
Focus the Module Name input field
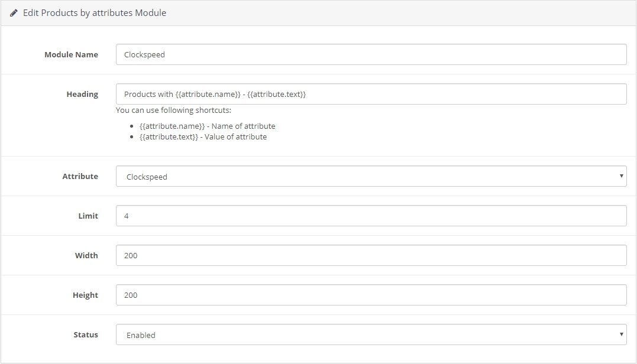[371, 54]
